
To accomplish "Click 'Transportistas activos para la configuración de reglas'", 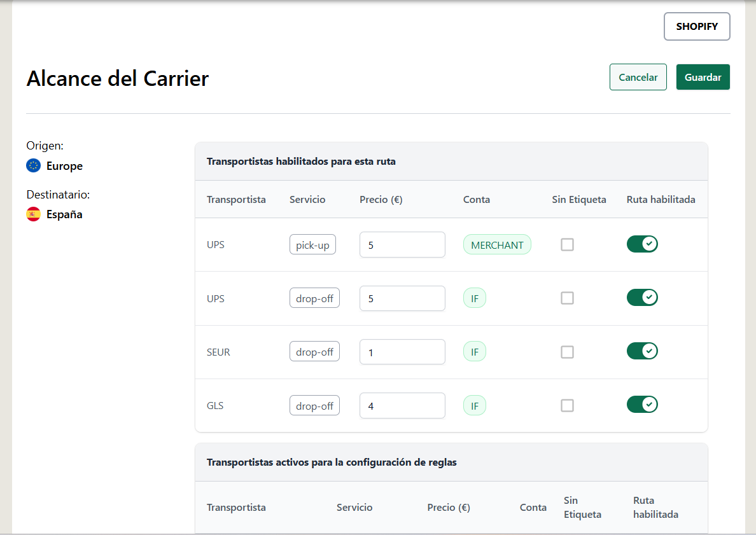I will (x=332, y=462).
